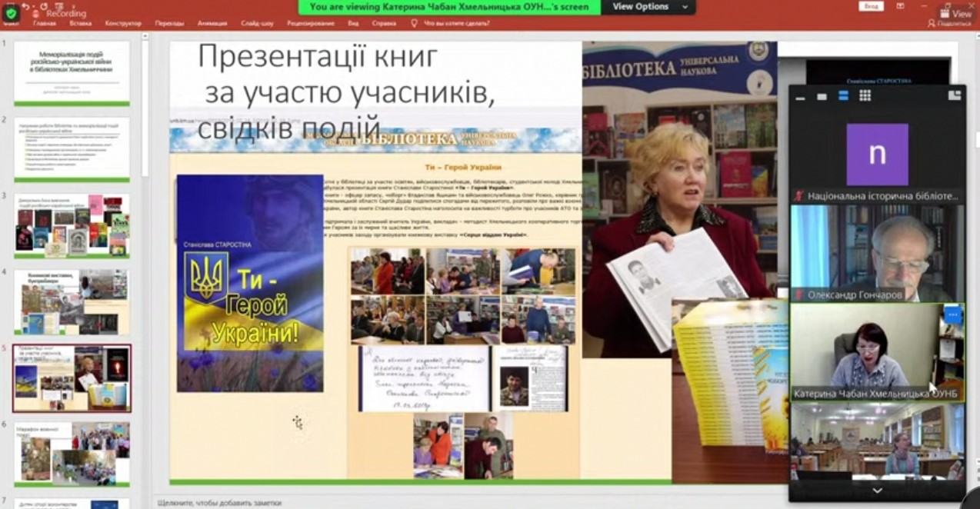Click the Поделиться share button
The width and height of the screenshot is (980, 509).
point(949,24)
